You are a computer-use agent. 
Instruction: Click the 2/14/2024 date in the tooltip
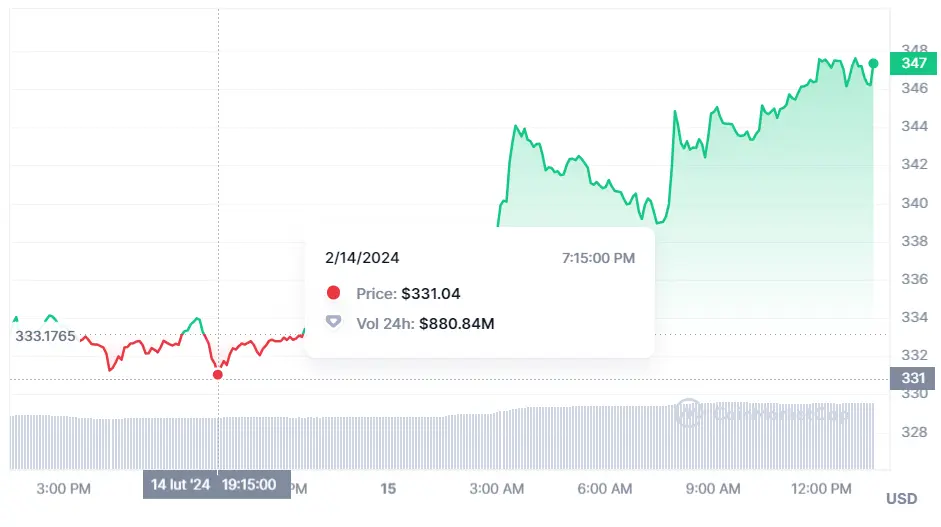362,258
